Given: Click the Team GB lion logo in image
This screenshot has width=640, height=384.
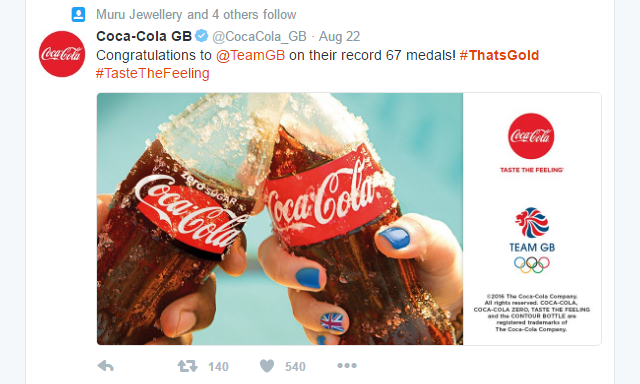Looking at the screenshot, I should click(x=531, y=222).
